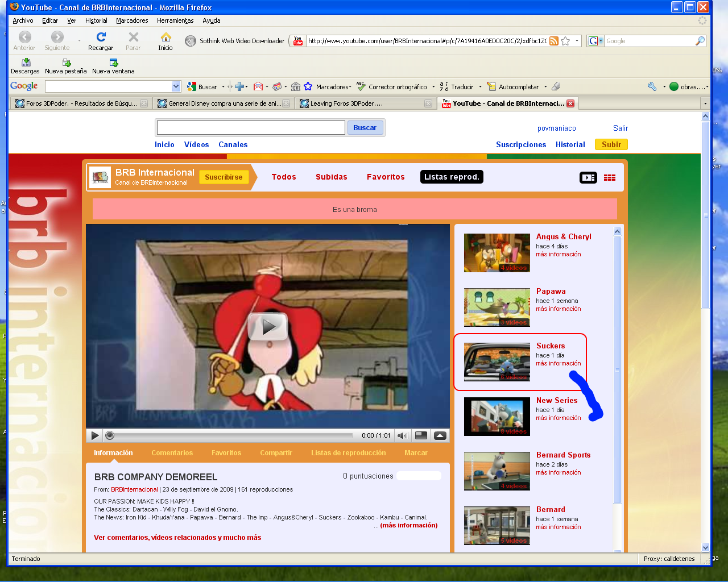The width and height of the screenshot is (728, 582).
Task: Expand the Google toolbar search box dropdown
Action: click(x=176, y=86)
